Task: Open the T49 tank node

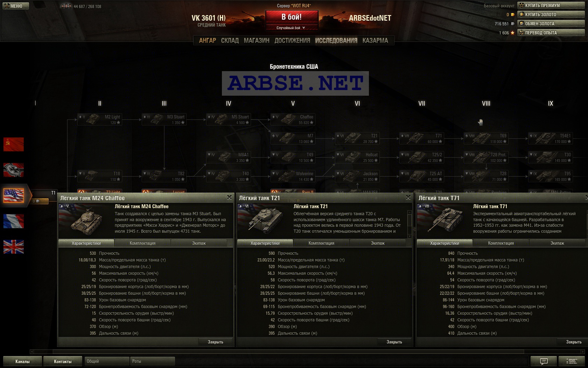Action: coord(293,157)
